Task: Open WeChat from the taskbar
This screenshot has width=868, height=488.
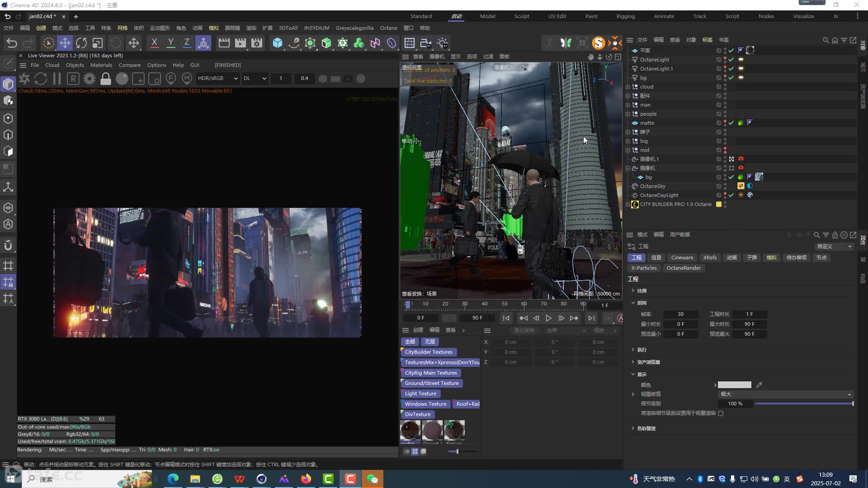Action: [372, 479]
